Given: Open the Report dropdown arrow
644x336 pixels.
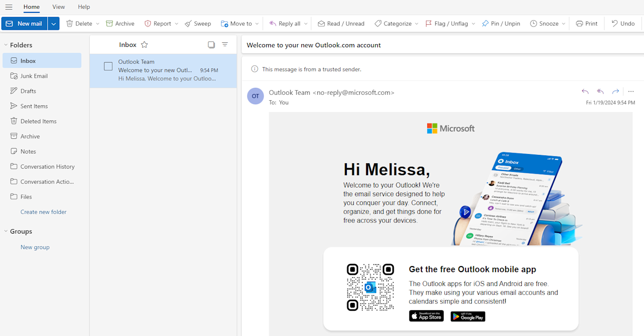Looking at the screenshot, I should pos(177,23).
